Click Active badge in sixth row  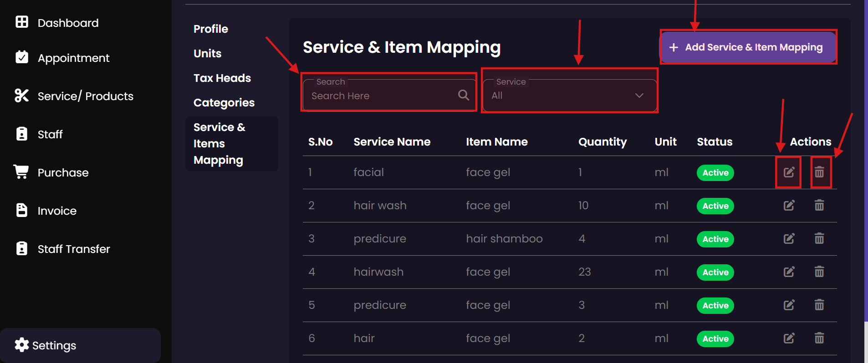(715, 339)
